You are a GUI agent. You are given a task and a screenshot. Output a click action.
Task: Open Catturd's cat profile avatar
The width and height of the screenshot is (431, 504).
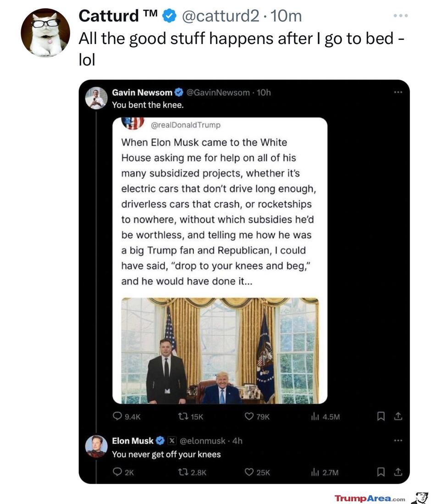click(x=45, y=33)
